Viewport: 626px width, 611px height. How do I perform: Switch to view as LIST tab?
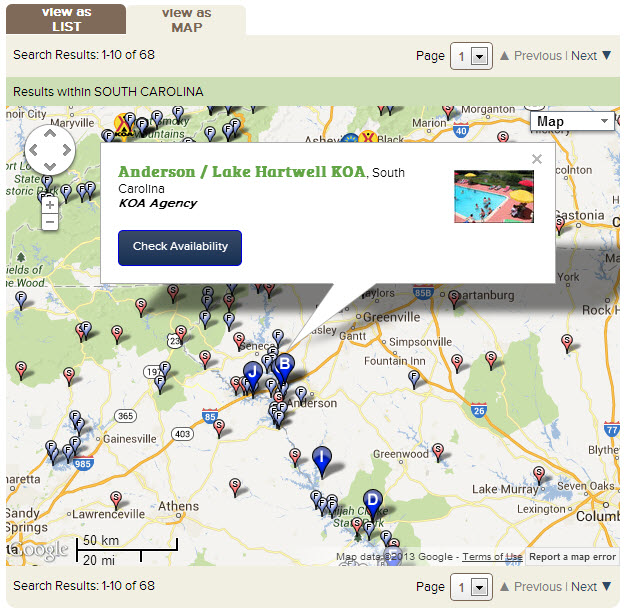66,19
